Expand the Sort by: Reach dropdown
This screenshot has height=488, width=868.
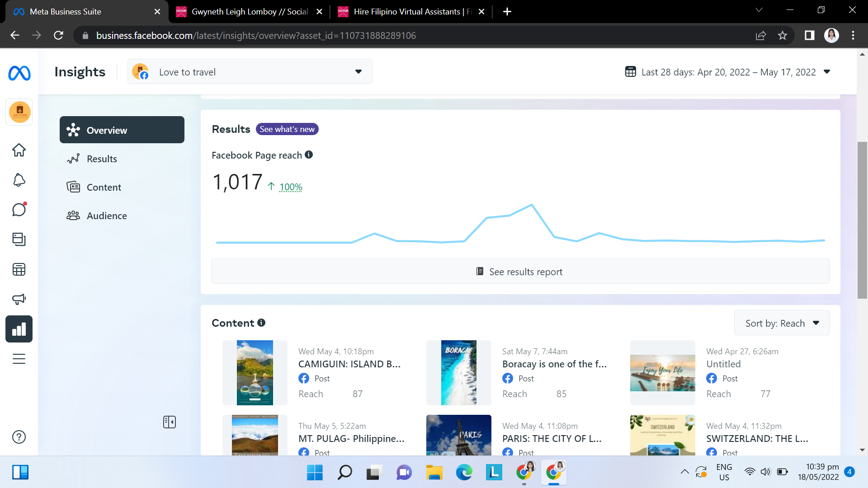[782, 323]
